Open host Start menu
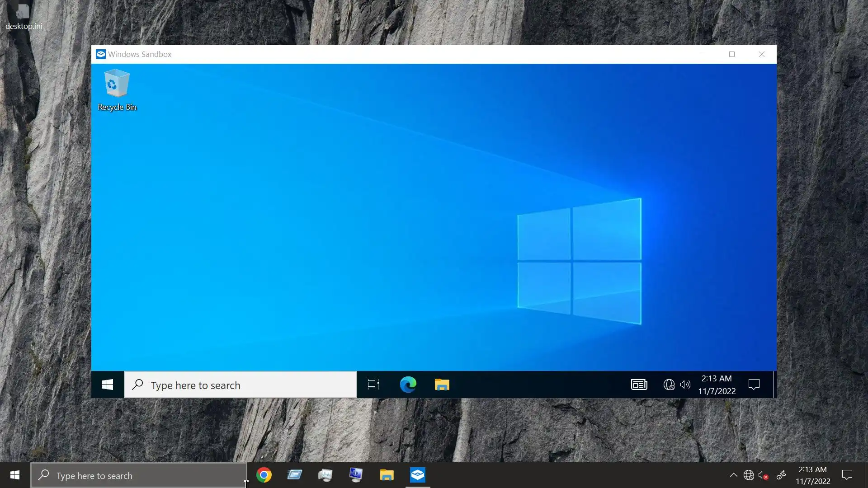This screenshot has width=868, height=488. (15, 475)
